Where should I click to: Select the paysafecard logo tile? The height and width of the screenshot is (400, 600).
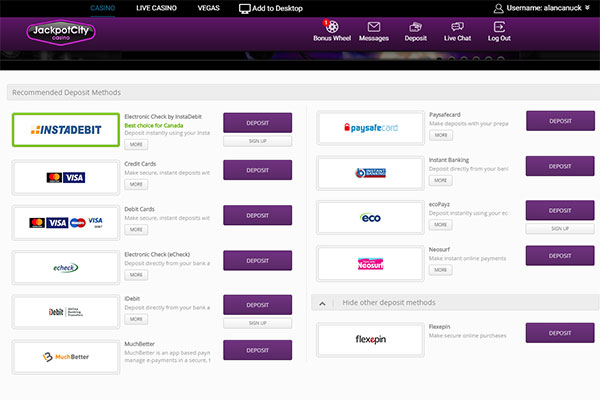click(370, 128)
